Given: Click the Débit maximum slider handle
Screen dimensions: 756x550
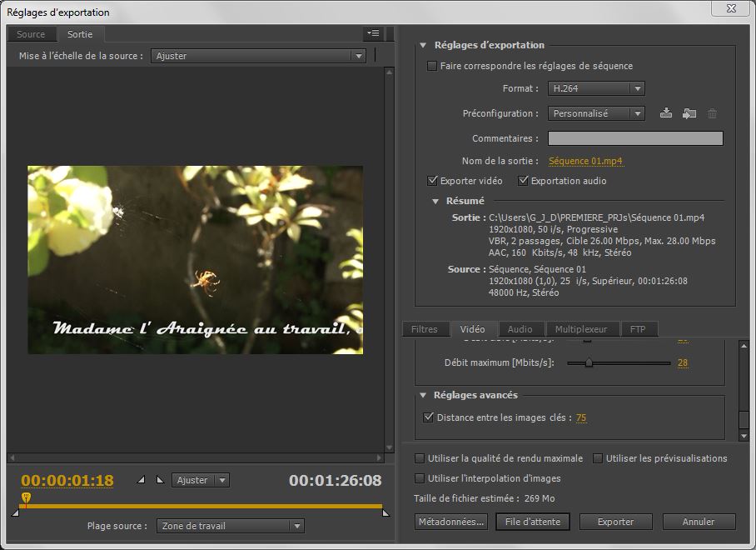Looking at the screenshot, I should tap(589, 362).
